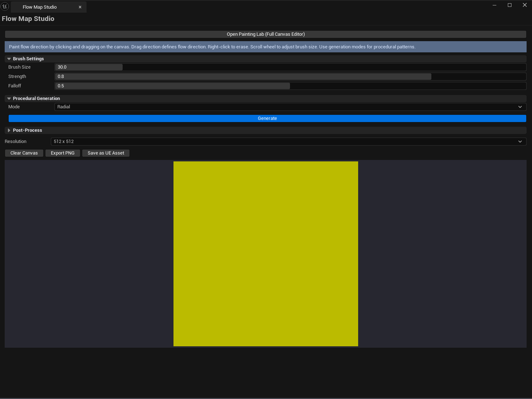Collapse the Procedural Generation section
This screenshot has width=532, height=399.
tap(9, 99)
